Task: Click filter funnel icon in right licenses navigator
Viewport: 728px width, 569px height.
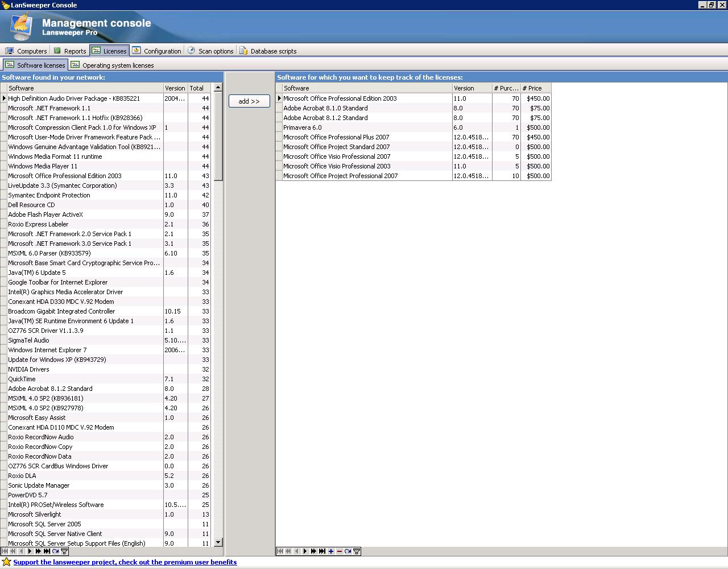Action: [357, 551]
